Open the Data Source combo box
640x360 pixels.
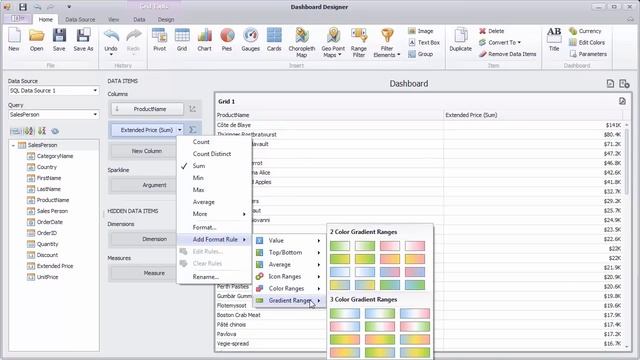pos(53,91)
